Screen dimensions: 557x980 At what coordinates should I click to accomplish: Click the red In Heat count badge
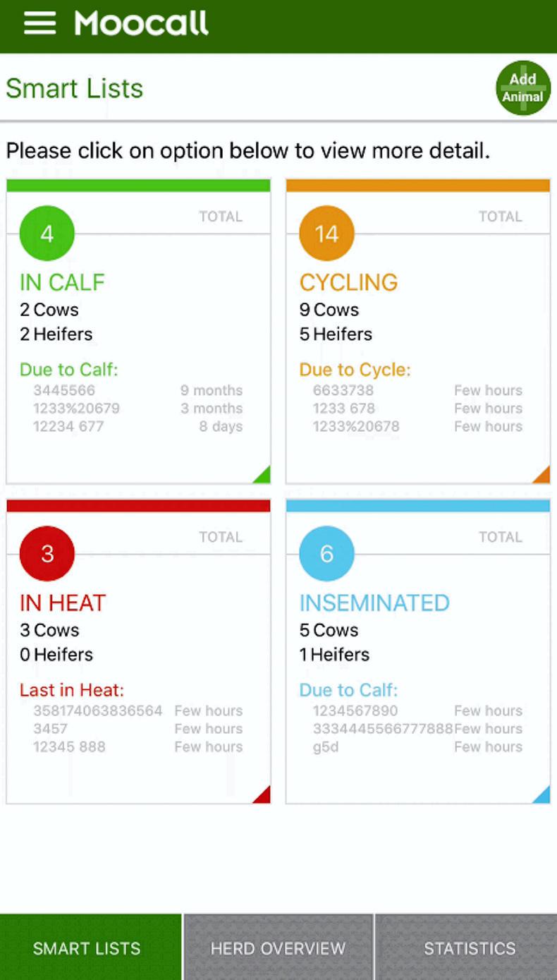coord(47,554)
